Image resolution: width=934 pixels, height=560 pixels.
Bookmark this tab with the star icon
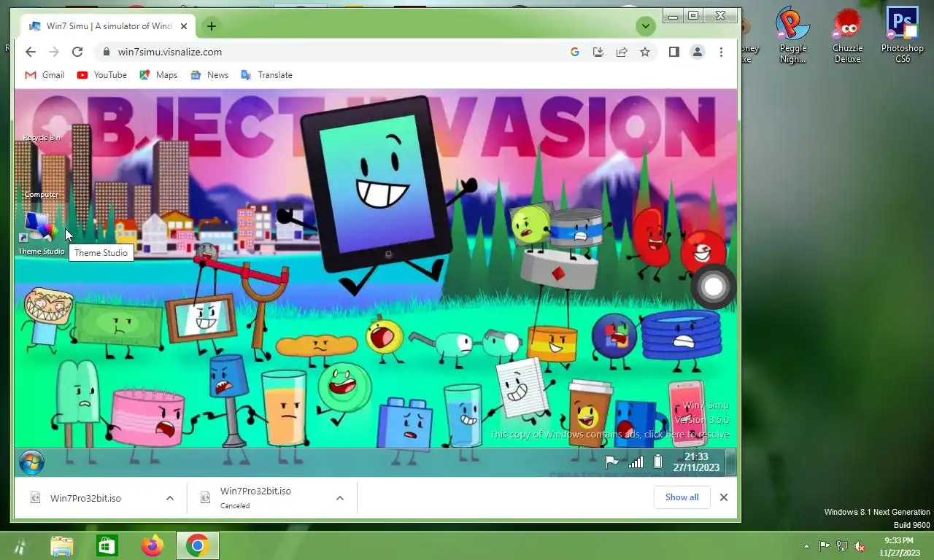pos(645,52)
